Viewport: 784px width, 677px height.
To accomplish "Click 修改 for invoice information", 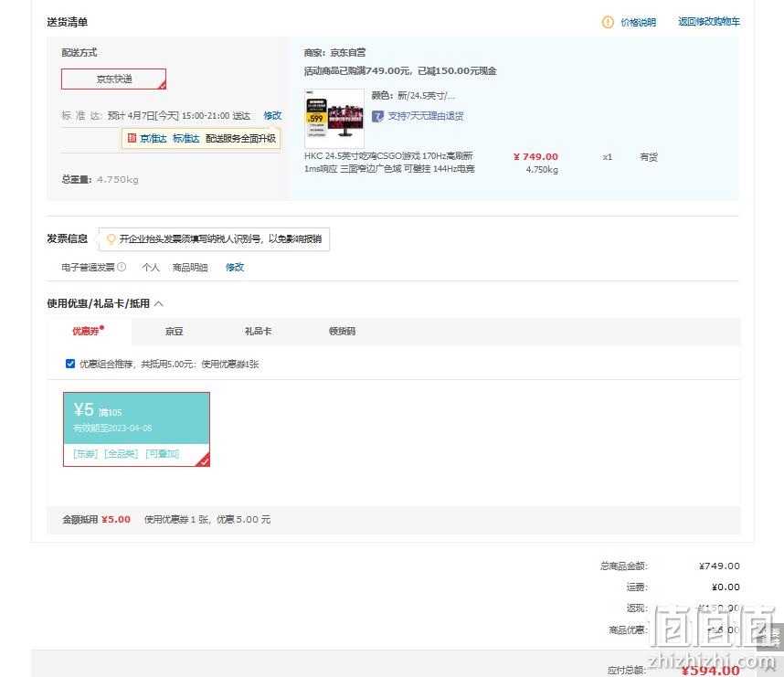I will [235, 268].
